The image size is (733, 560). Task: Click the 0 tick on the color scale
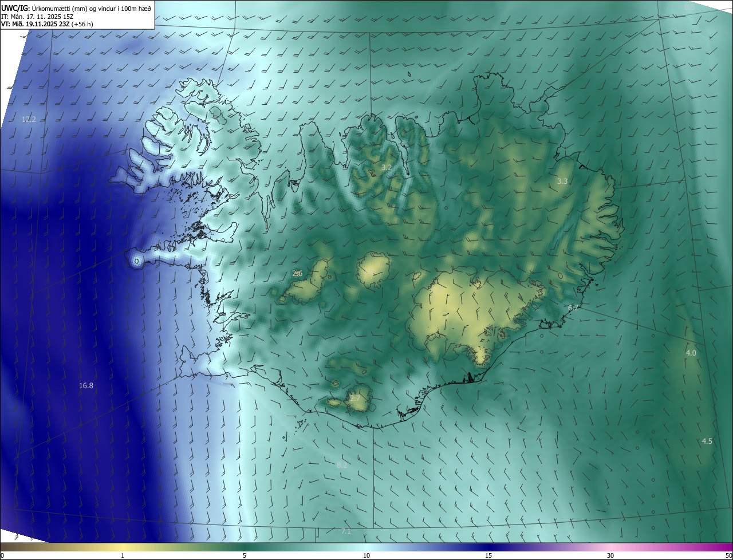click(2, 555)
